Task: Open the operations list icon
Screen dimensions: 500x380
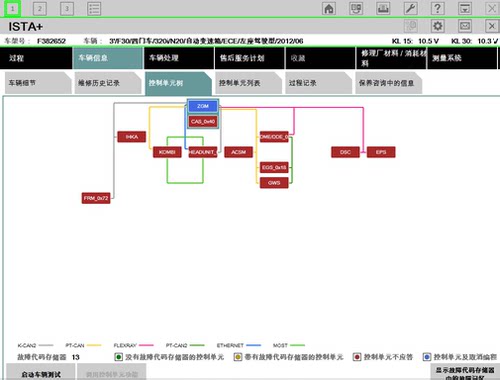Action: [94, 9]
